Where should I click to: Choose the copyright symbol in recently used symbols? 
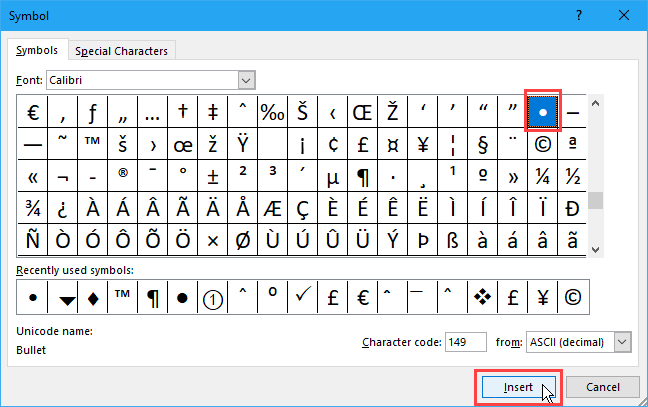click(x=573, y=297)
